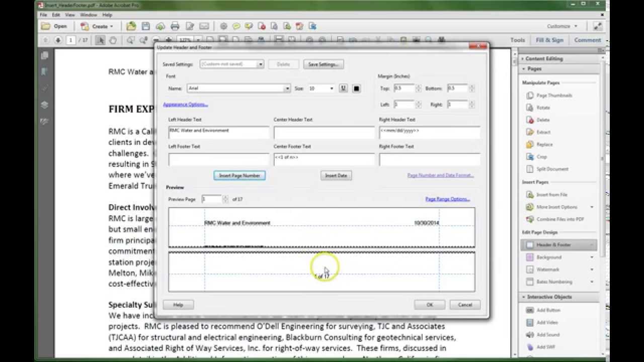Image resolution: width=644 pixels, height=362 pixels.
Task: Increase the Top margin stepper
Action: point(418,86)
